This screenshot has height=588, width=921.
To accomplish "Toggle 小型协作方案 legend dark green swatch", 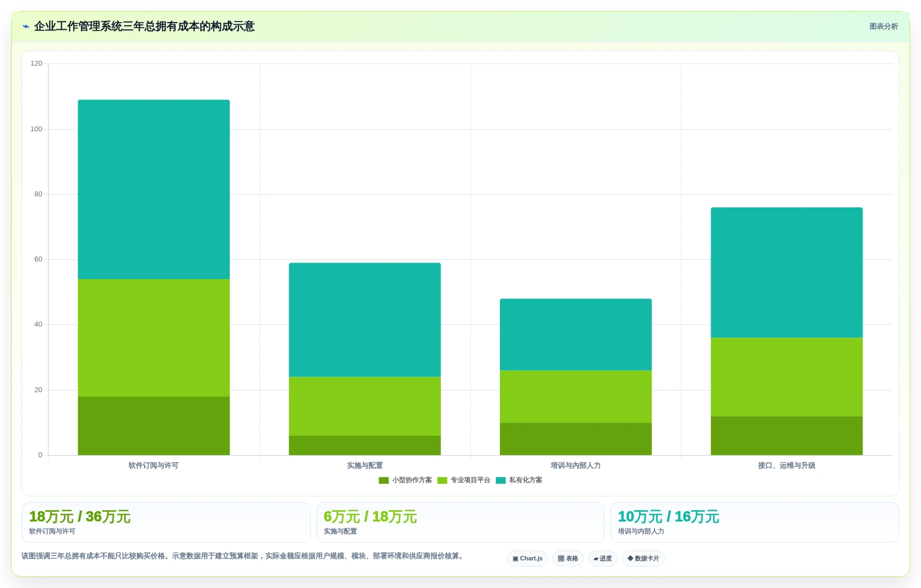I will tap(384, 480).
